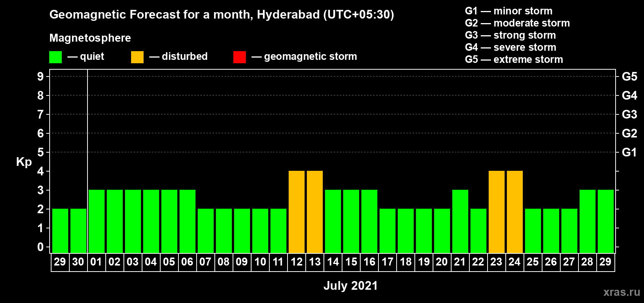Screen dimensions: 644x303
Task: Click the date label 25
Action: point(533,262)
